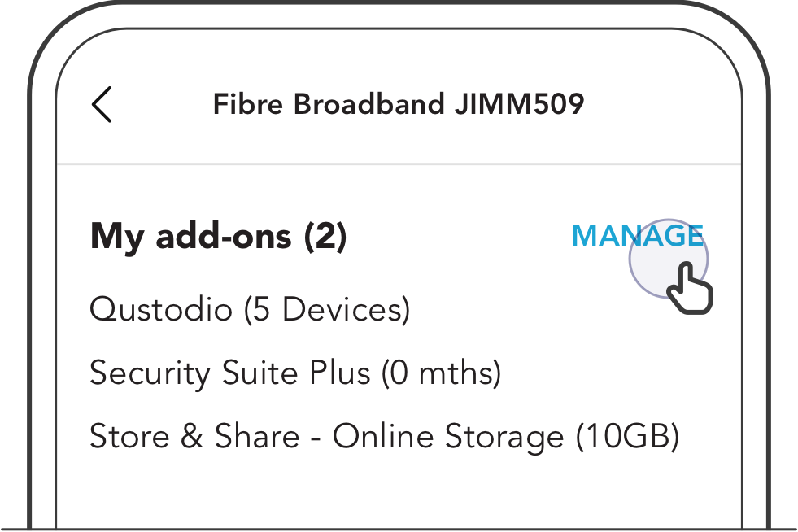This screenshot has height=532, width=798.
Task: Click the Suite Plus text
Action: [x=297, y=373]
